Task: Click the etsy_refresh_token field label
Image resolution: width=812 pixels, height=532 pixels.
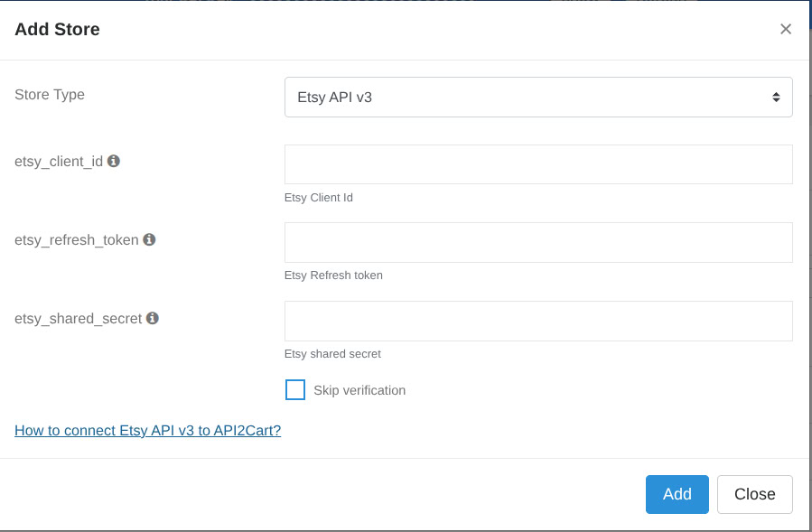Action: pyautogui.click(x=77, y=240)
